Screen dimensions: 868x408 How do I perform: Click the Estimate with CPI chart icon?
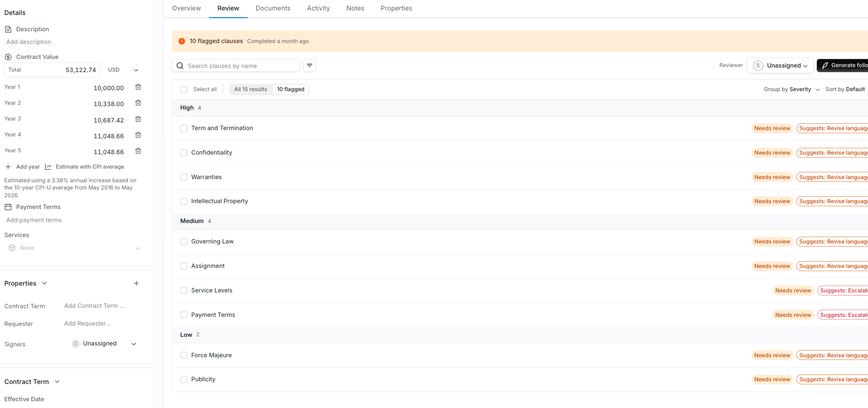(48, 167)
